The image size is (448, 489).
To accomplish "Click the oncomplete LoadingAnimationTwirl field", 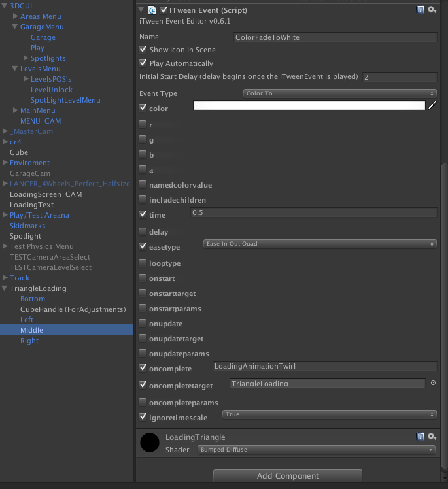I will point(325,366).
